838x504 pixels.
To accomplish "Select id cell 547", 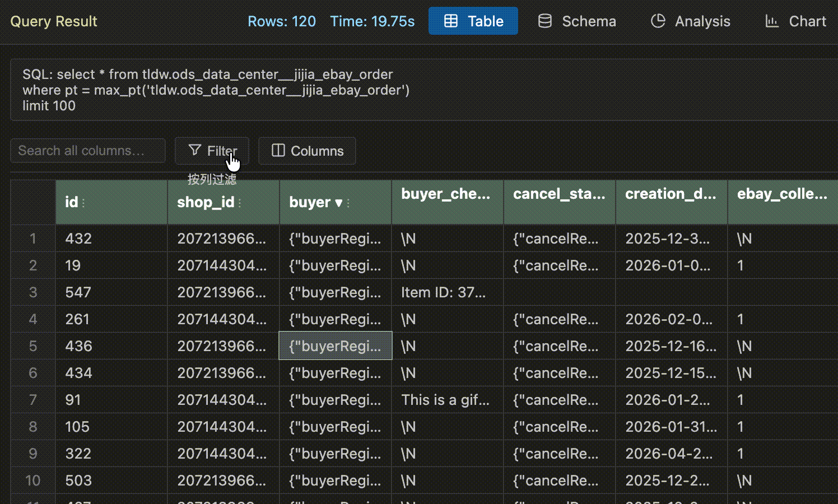I will (111, 292).
